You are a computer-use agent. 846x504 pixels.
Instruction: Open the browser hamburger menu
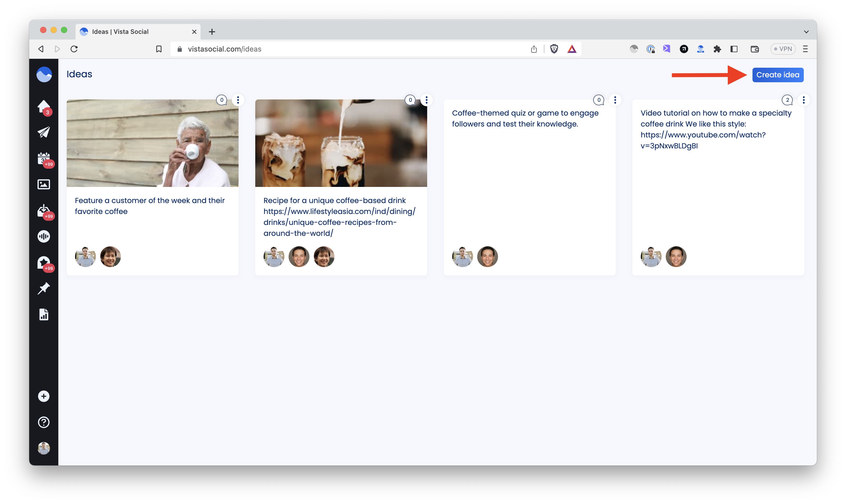click(805, 49)
